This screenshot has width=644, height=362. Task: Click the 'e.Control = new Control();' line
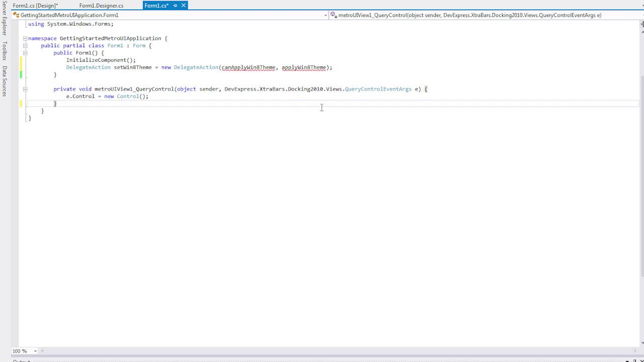107,96
